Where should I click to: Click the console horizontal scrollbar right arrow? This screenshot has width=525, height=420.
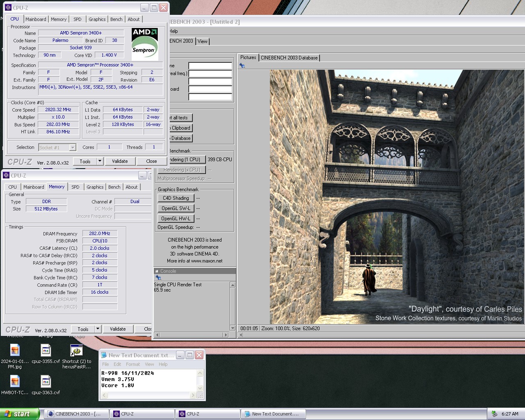click(225, 335)
